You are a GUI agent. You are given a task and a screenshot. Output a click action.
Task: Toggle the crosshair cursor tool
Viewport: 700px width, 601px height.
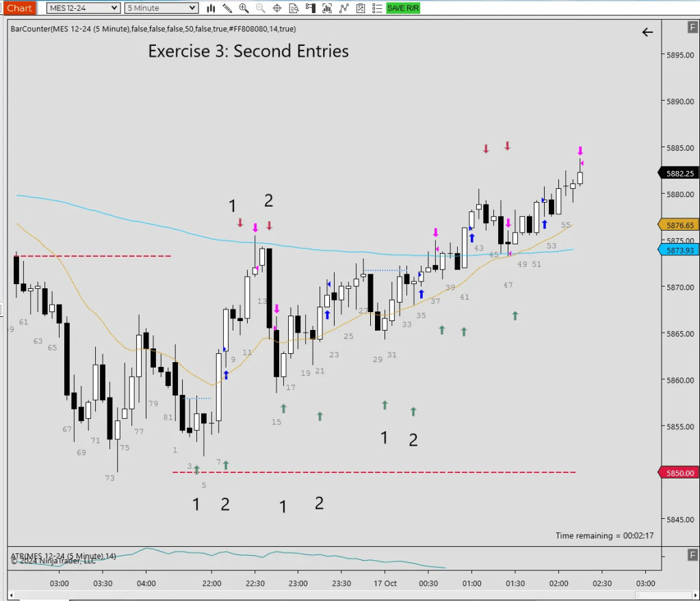point(277,8)
